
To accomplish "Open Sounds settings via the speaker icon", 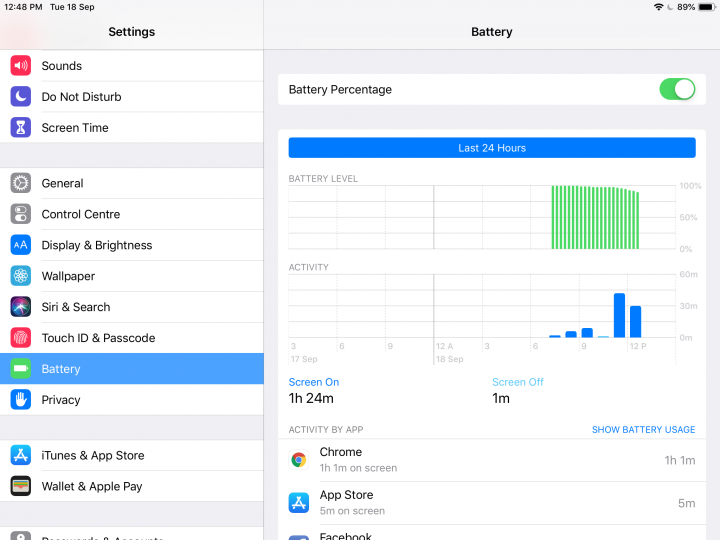I will click(21, 66).
